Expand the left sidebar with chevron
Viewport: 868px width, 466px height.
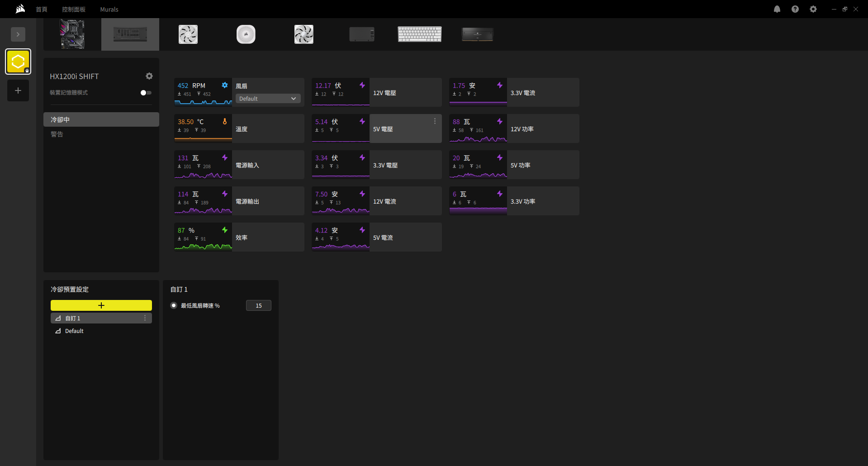point(18,34)
